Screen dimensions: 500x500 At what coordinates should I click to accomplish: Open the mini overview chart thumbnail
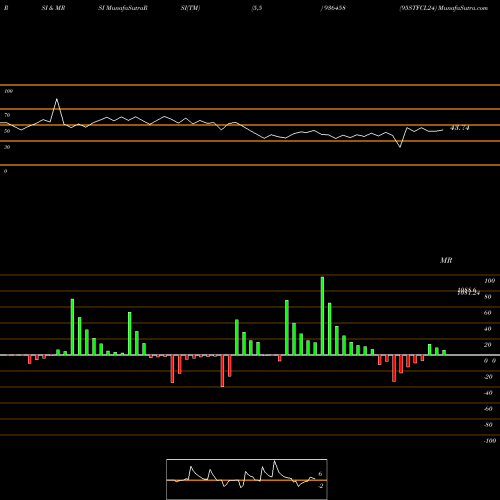click(247, 479)
